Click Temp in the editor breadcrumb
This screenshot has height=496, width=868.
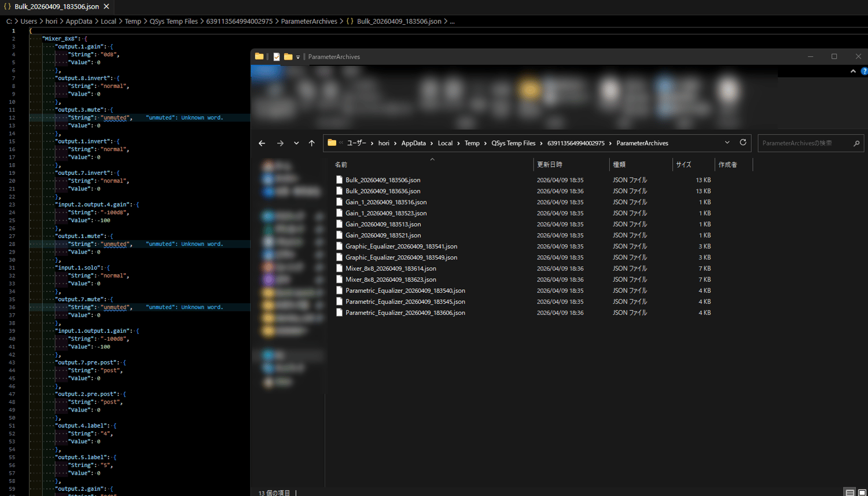tap(133, 21)
